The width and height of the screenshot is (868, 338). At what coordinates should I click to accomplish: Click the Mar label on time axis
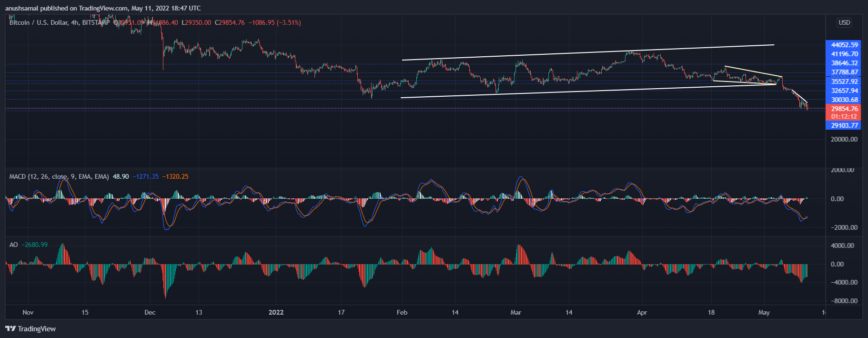515,312
